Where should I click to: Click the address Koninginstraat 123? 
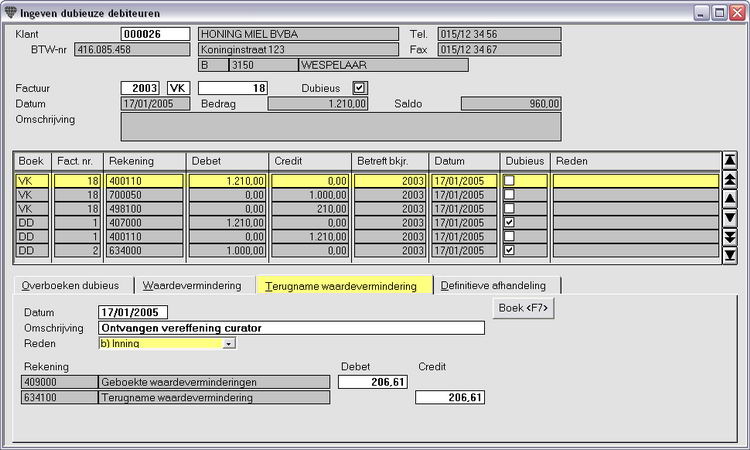[298, 49]
